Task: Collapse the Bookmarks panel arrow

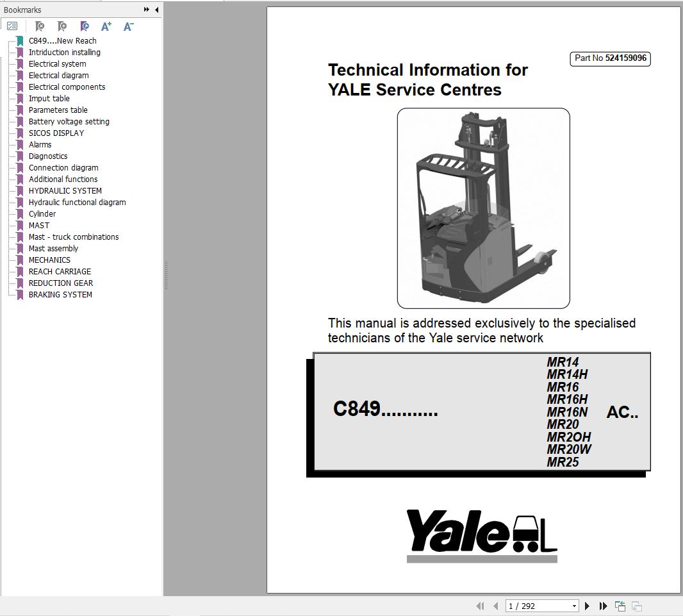Action: tap(157, 9)
